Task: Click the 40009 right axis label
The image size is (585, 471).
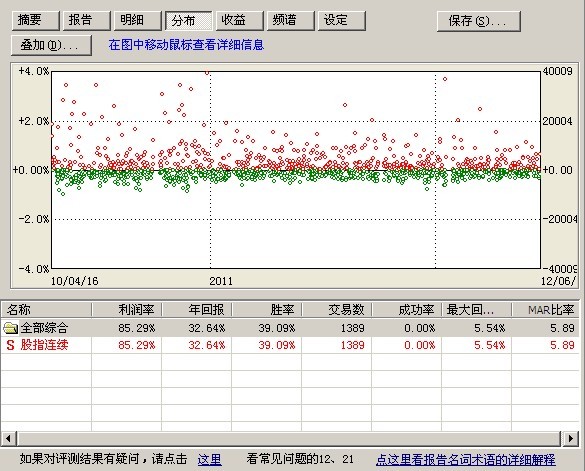Action: [557, 71]
